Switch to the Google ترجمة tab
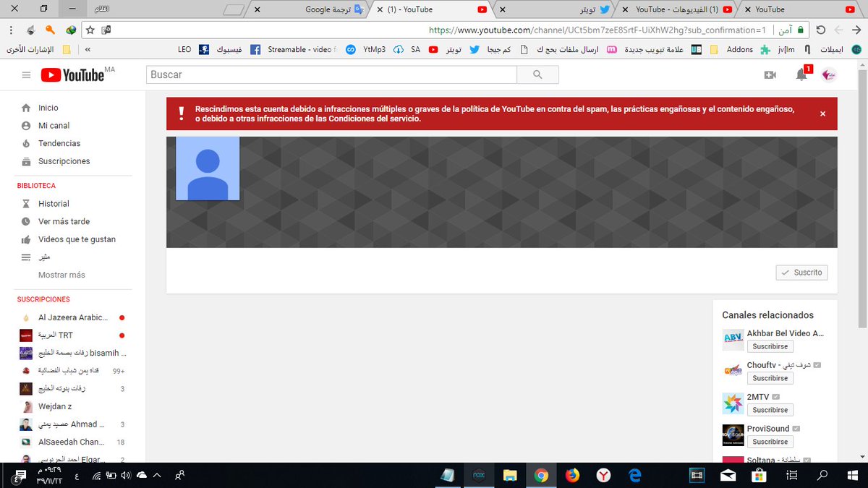 click(x=311, y=10)
